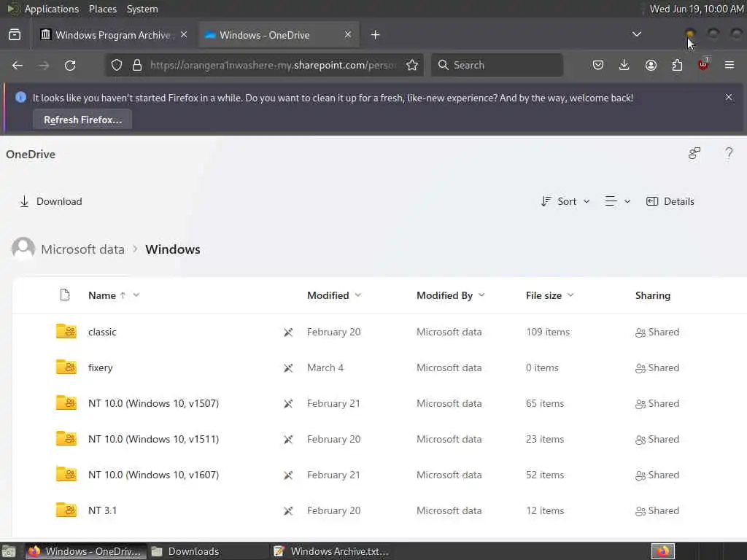Screen dimensions: 747x560
Task: Click the NT 3.1 folder icon
Action: [x=66, y=510]
